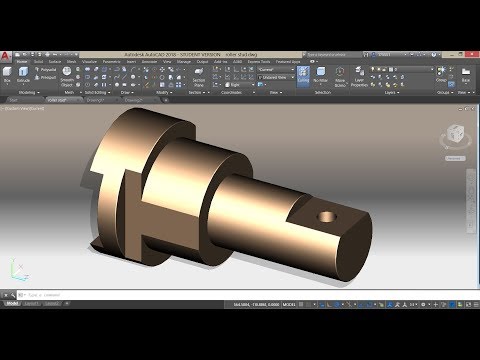Select the Extrude tool
Screen dimensions: 480x360
23,74
